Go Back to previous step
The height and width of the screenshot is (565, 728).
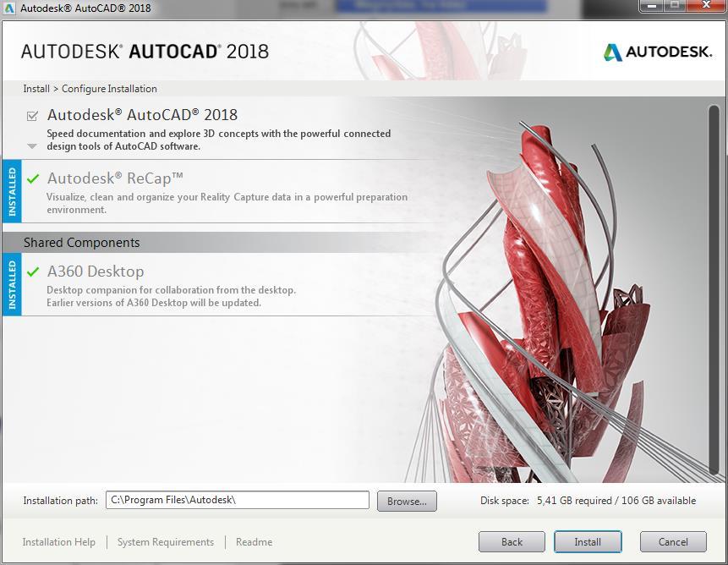(x=512, y=542)
